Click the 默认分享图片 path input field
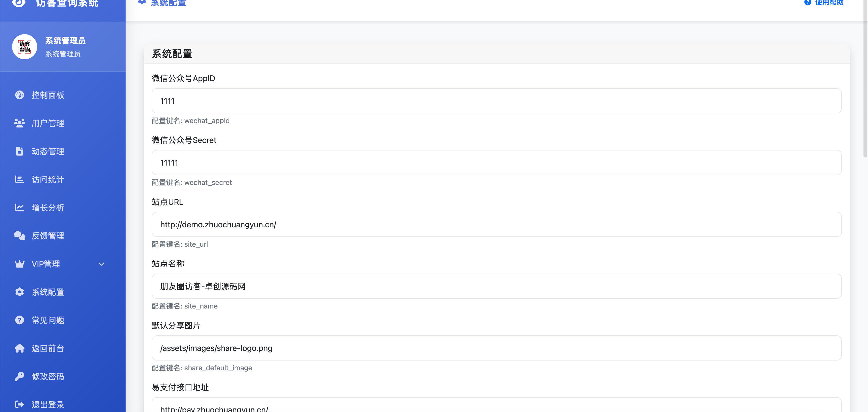868x412 pixels. pos(496,348)
